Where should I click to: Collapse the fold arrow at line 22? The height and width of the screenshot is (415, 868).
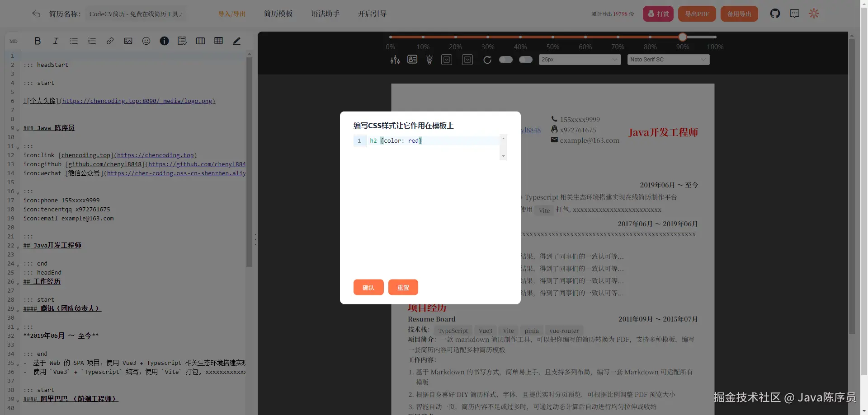pyautogui.click(x=18, y=247)
